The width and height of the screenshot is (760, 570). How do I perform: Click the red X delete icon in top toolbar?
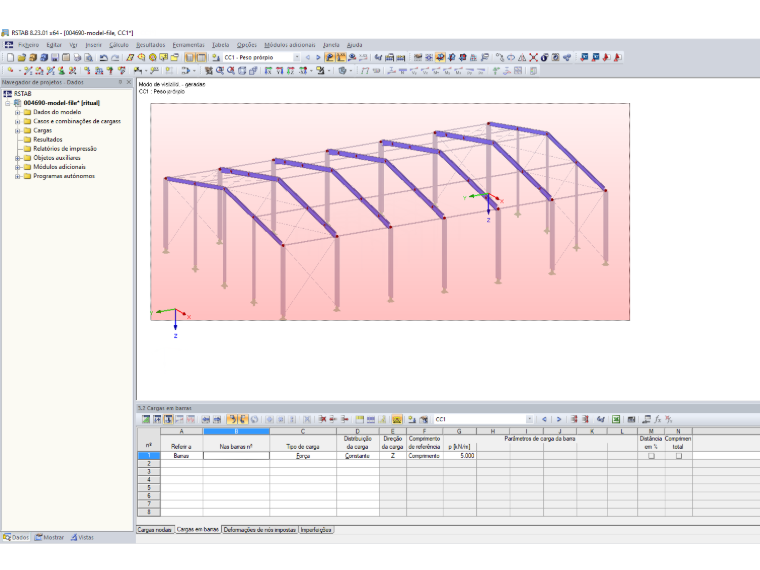[533, 57]
